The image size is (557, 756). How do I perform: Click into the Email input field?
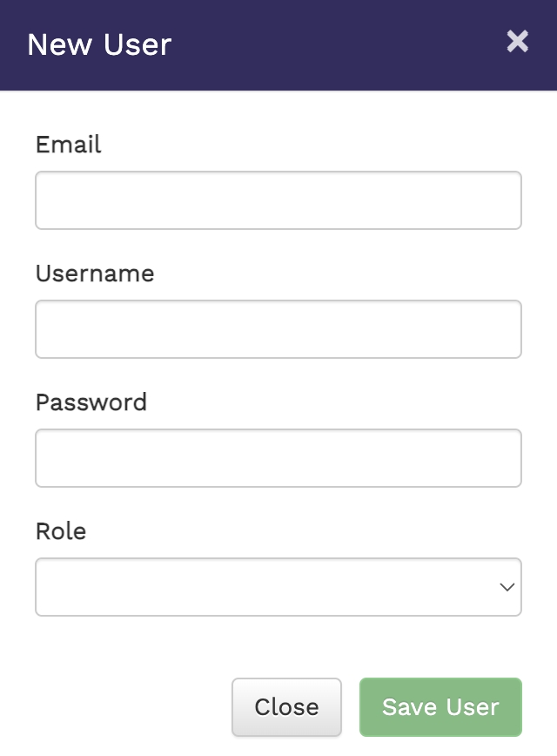(x=278, y=200)
